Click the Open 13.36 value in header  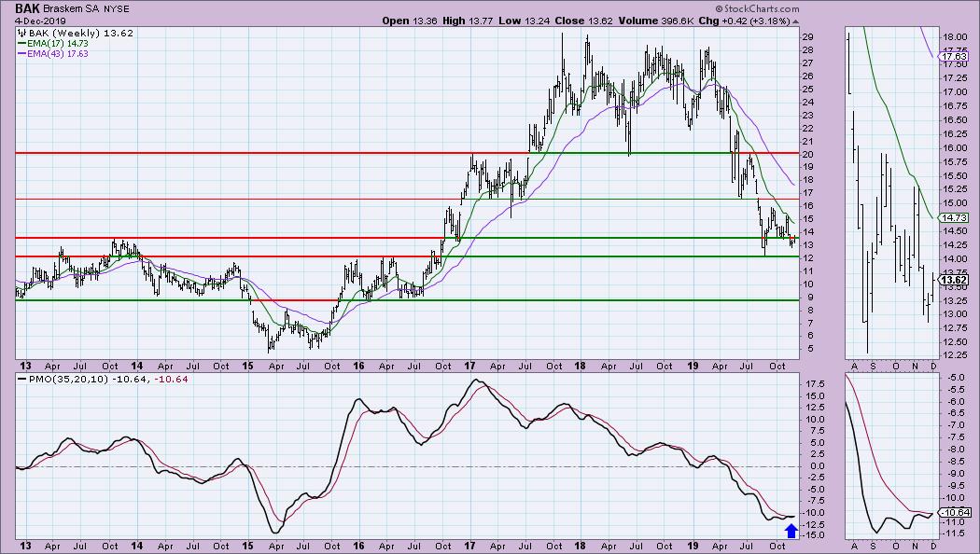[409, 21]
